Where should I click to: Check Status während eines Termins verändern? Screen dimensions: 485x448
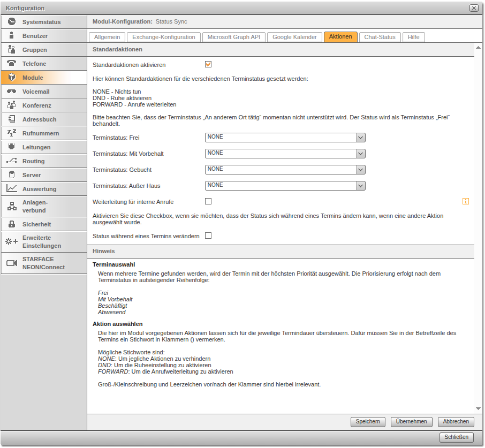[x=208, y=236]
